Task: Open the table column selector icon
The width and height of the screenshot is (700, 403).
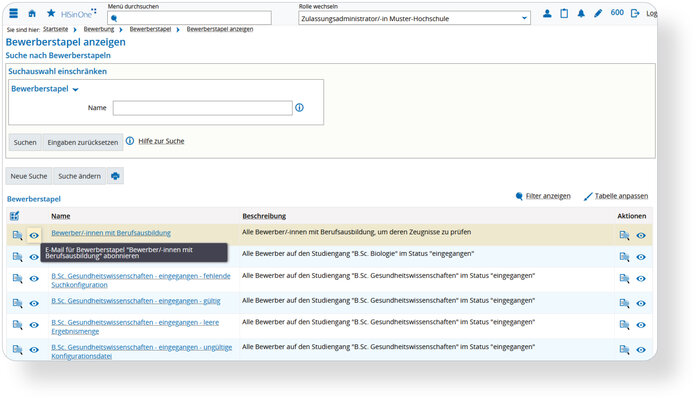Action: tap(14, 216)
